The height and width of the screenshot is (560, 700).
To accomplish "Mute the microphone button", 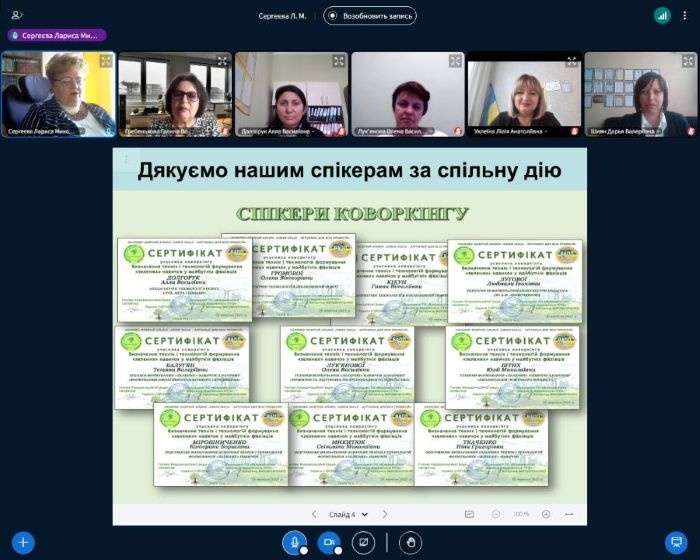I will tap(295, 542).
